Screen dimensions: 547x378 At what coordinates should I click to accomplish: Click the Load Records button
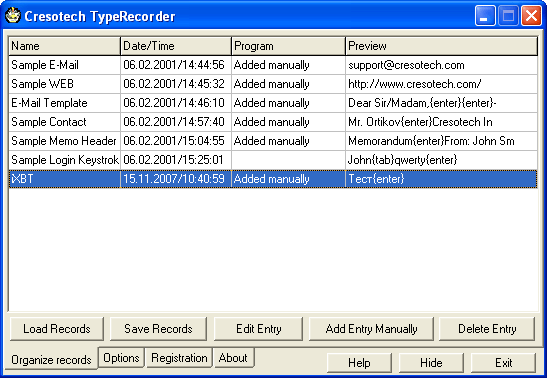(57, 329)
